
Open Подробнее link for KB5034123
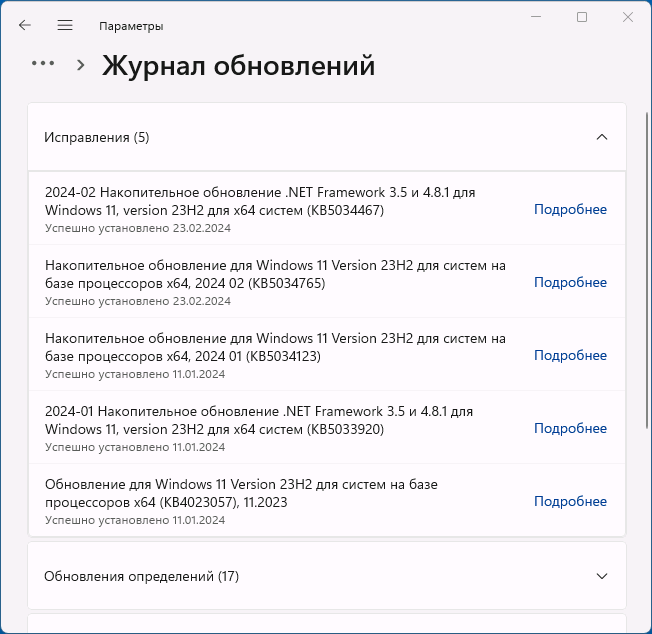[x=570, y=355]
